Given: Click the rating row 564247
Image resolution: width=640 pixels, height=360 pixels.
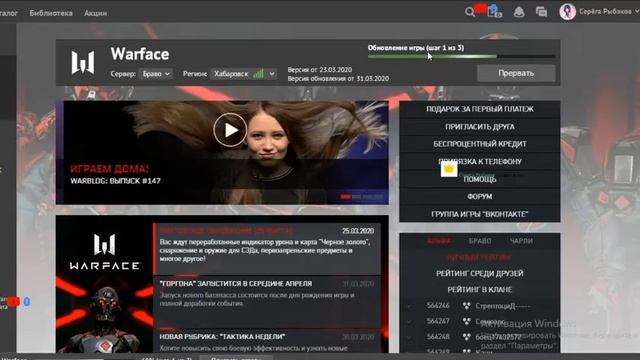Looking at the screenshot, I should tap(480, 321).
